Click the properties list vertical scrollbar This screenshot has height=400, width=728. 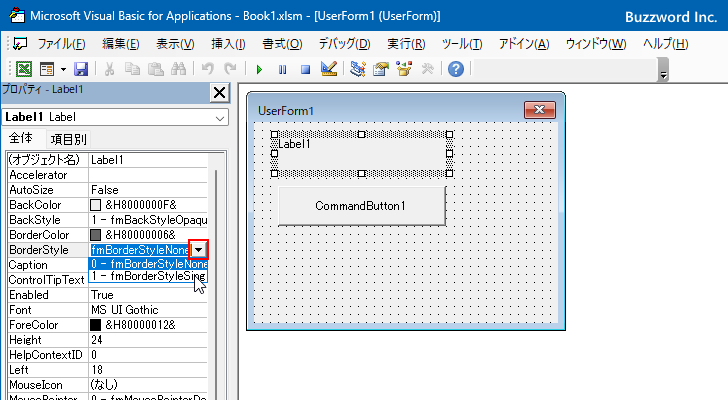216,283
